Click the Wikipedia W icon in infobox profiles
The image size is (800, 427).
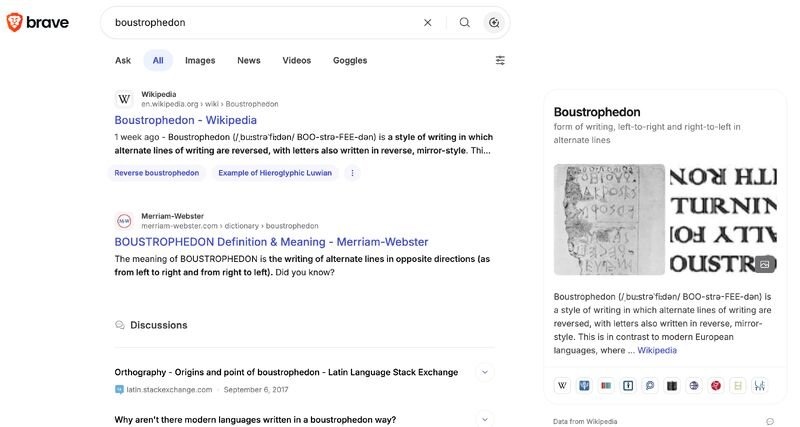[562, 386]
